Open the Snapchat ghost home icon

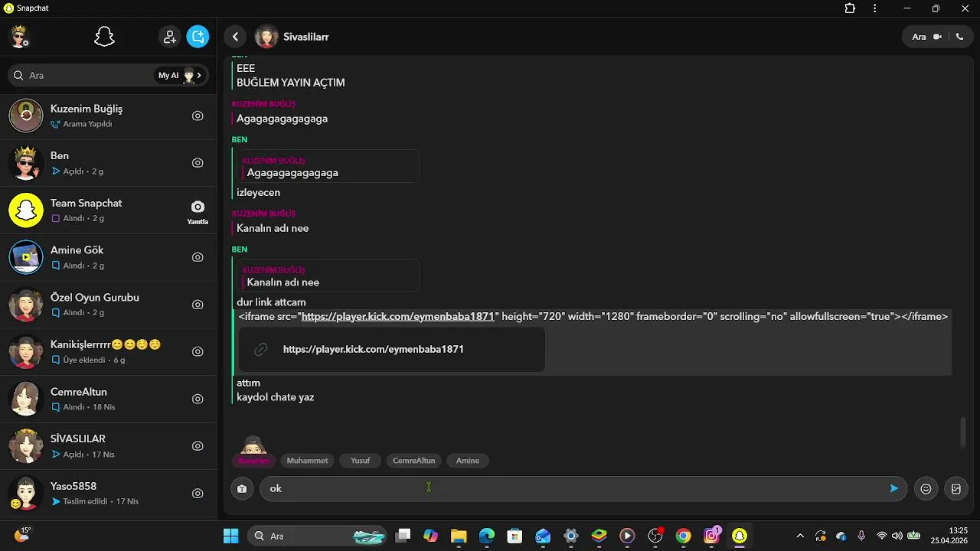tap(104, 37)
